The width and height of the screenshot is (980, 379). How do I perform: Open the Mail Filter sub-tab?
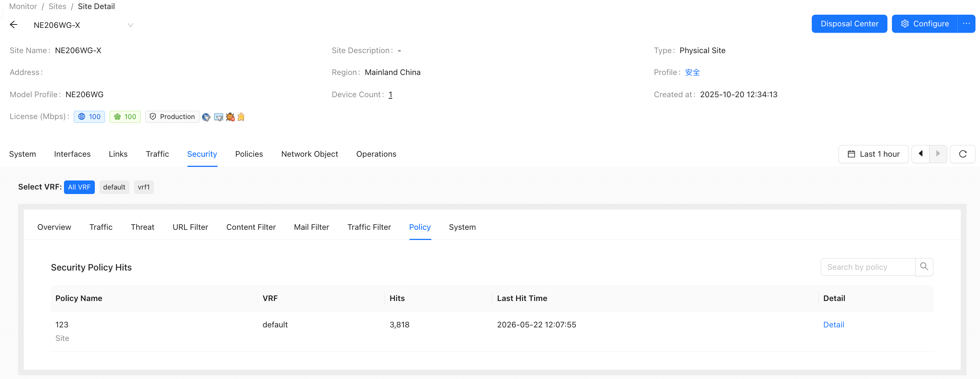coord(312,227)
